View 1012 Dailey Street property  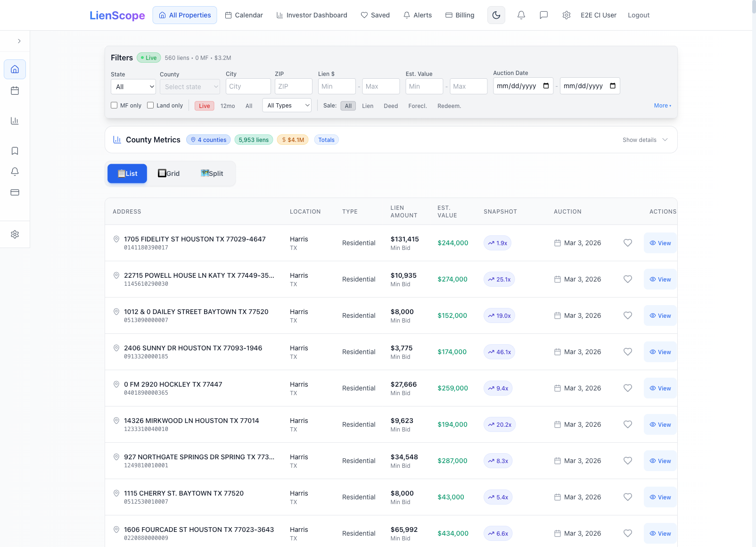(660, 315)
